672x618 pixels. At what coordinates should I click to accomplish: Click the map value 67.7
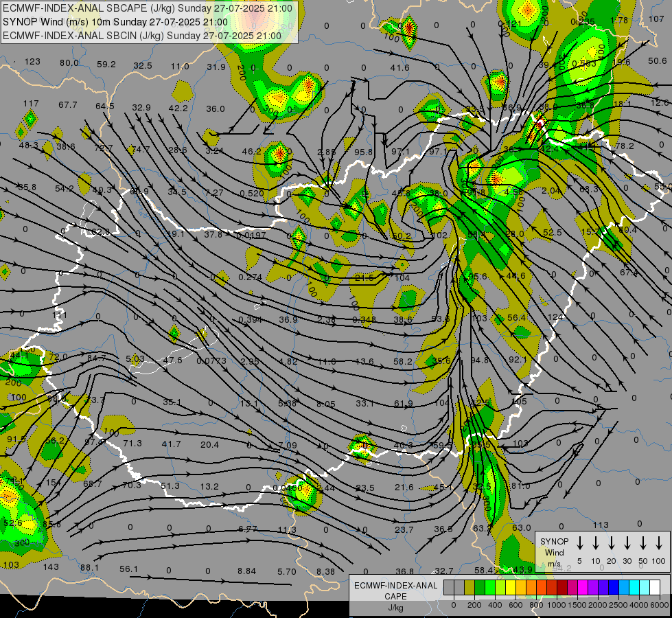[x=68, y=104]
